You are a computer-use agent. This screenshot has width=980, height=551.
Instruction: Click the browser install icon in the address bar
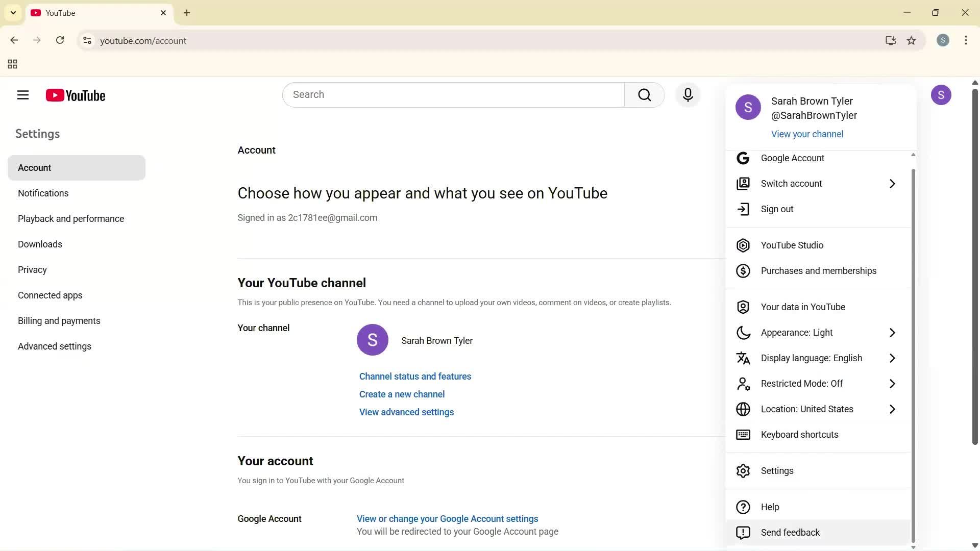tap(890, 40)
